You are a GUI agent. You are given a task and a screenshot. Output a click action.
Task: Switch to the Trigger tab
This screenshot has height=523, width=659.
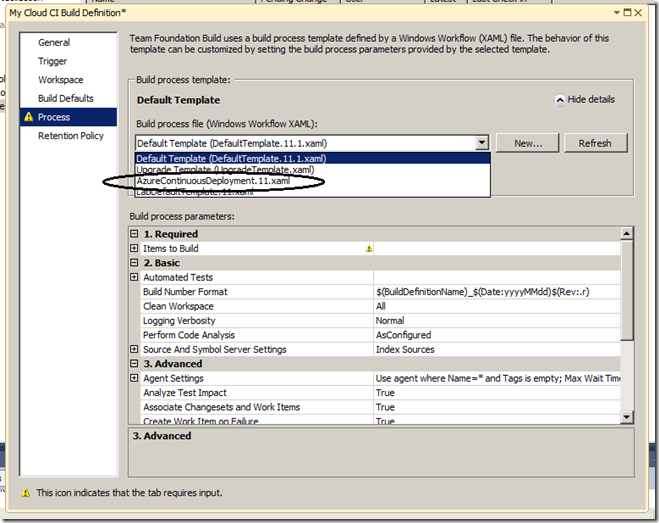(x=54, y=61)
